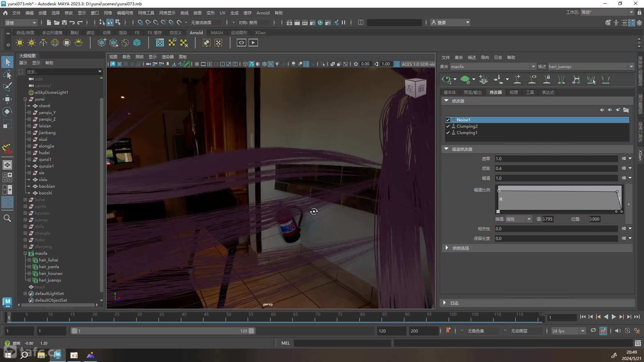Click the undo arrow icon
Viewport: 644px width, 362px height.
point(72,22)
